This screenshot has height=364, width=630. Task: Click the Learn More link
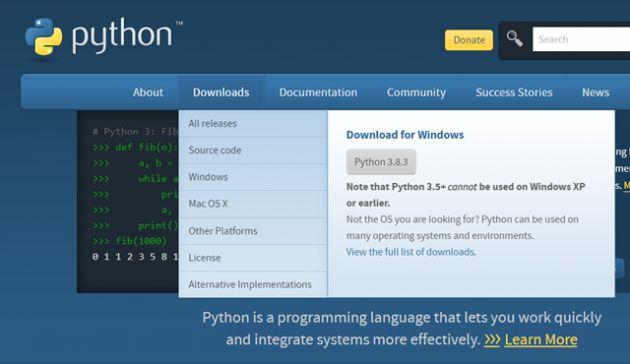click(x=541, y=340)
